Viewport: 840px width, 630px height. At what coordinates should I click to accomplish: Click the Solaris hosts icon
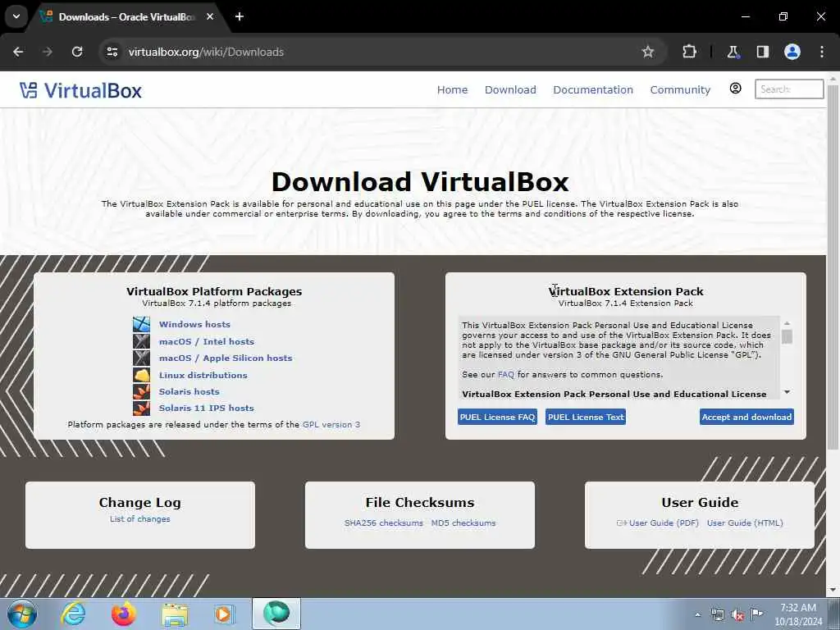pyautogui.click(x=141, y=391)
